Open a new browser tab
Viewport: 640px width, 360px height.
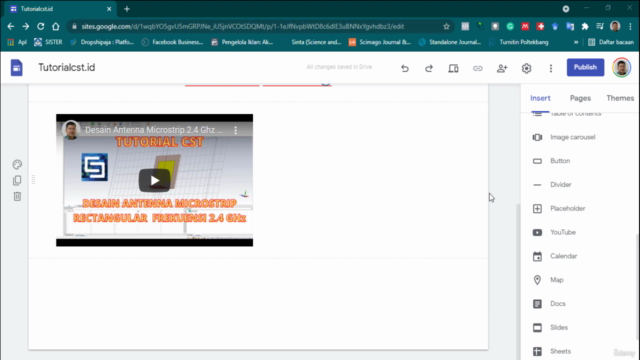[x=127, y=9]
